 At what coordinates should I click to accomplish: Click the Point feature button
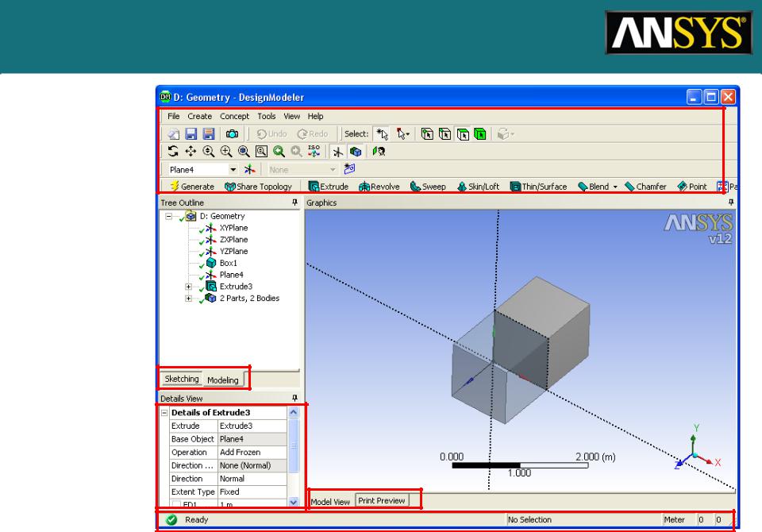pyautogui.click(x=692, y=187)
